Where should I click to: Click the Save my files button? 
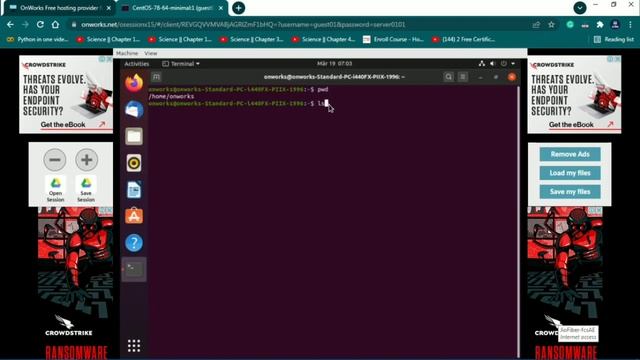click(570, 192)
